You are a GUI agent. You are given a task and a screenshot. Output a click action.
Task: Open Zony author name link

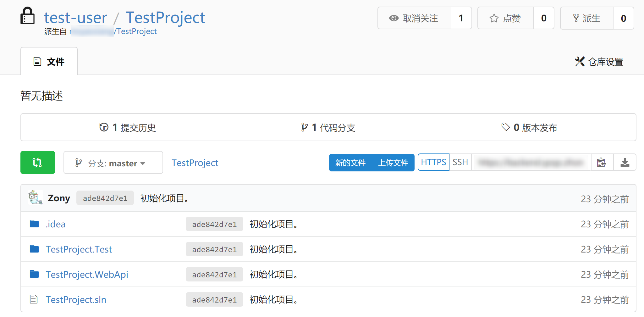pos(59,198)
